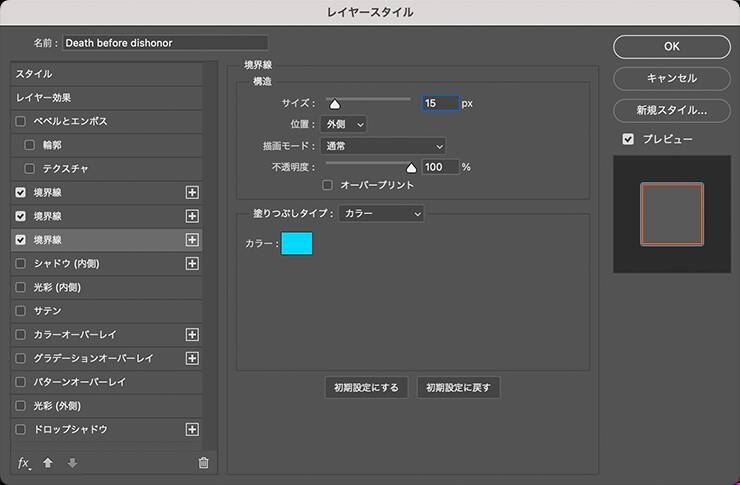The height and width of the screenshot is (485, 740).
Task: Click the move effect up arrow
Action: 48,463
